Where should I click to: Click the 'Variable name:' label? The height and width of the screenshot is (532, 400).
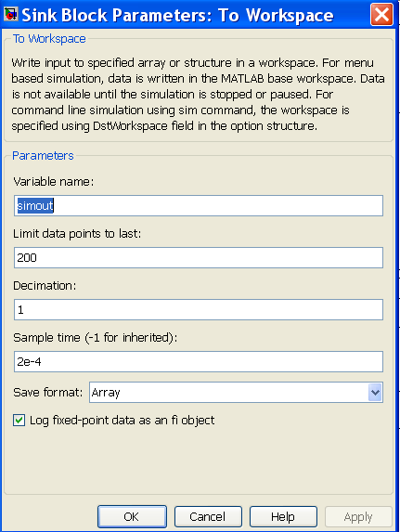pos(54,182)
